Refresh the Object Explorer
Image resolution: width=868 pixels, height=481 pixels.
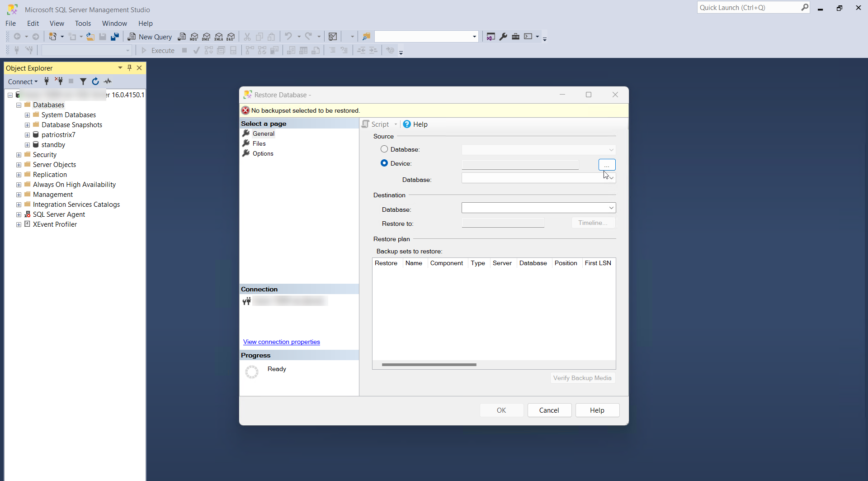[x=95, y=81]
